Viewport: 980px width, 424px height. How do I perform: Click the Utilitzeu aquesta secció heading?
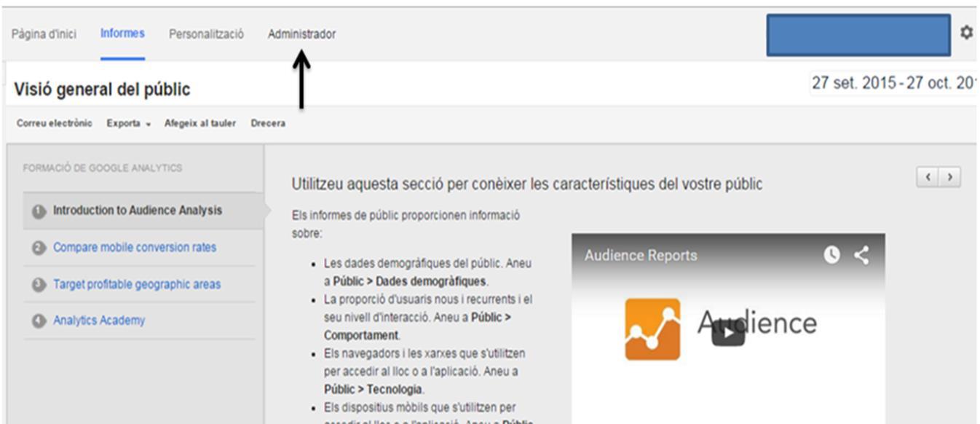(x=526, y=184)
